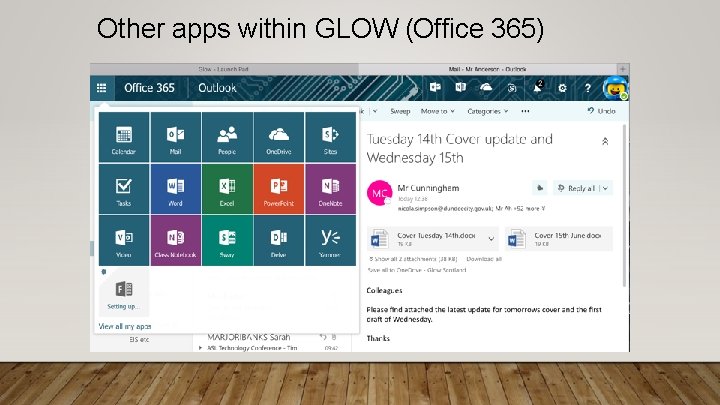Launch the Word app tile
The width and height of the screenshot is (720, 405).
coord(175,189)
